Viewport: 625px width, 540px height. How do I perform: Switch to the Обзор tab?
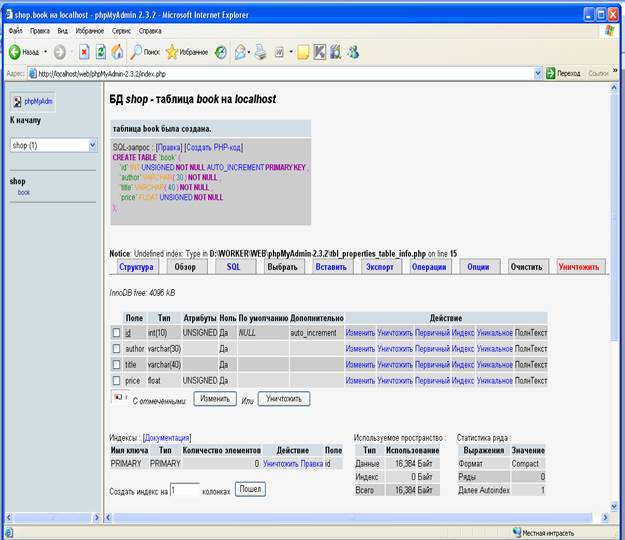185,267
